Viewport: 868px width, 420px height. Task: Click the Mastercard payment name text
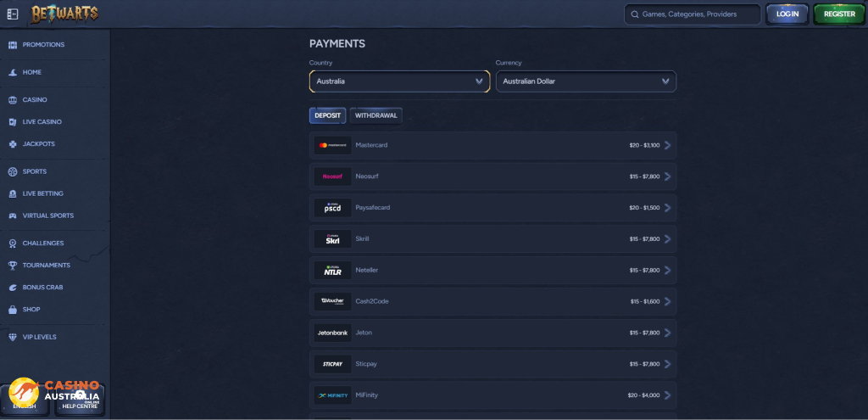pyautogui.click(x=371, y=145)
